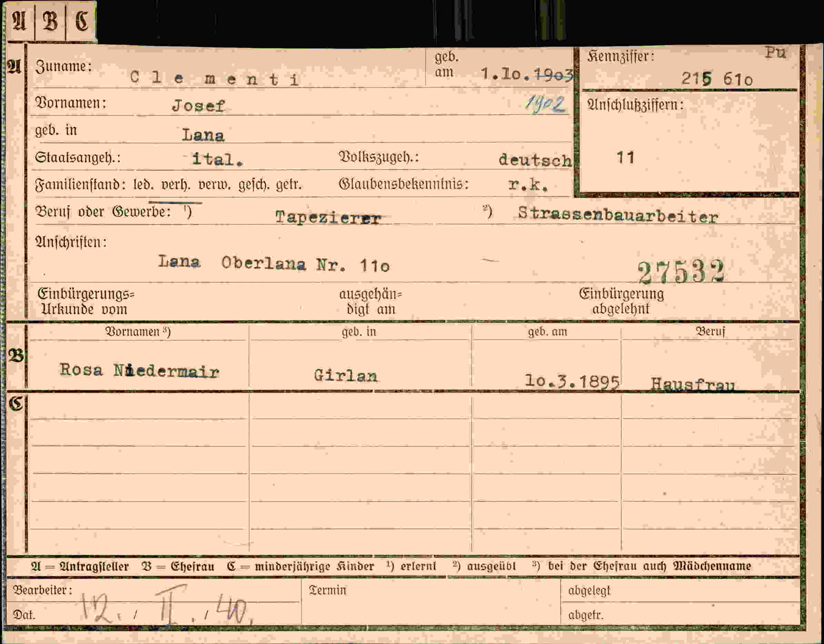The image size is (824, 644).
Task: Click the 'Staatsangeh.:' label
Action: click(78, 157)
